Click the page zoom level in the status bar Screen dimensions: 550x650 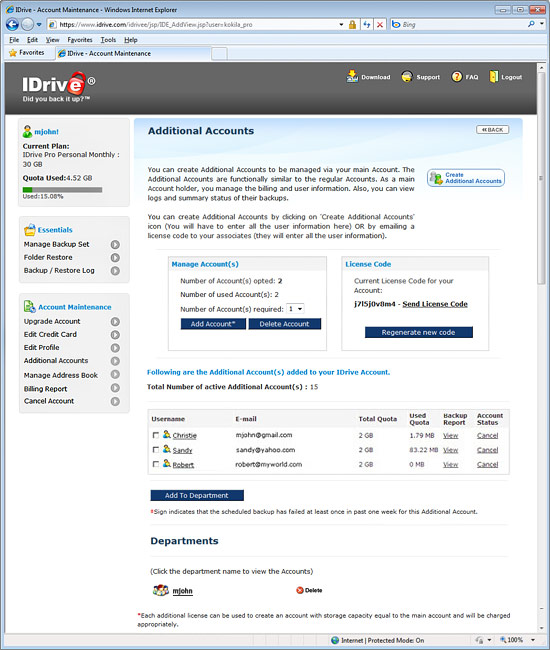[514, 640]
